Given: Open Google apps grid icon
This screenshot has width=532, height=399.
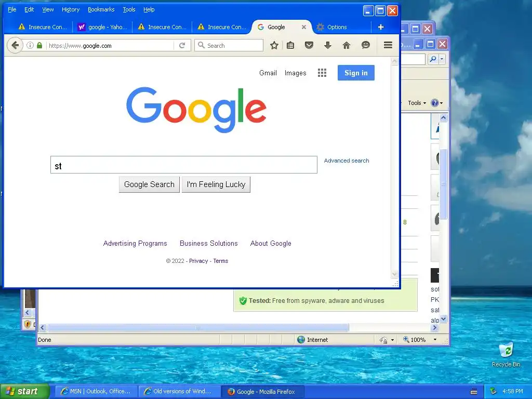Looking at the screenshot, I should [322, 73].
